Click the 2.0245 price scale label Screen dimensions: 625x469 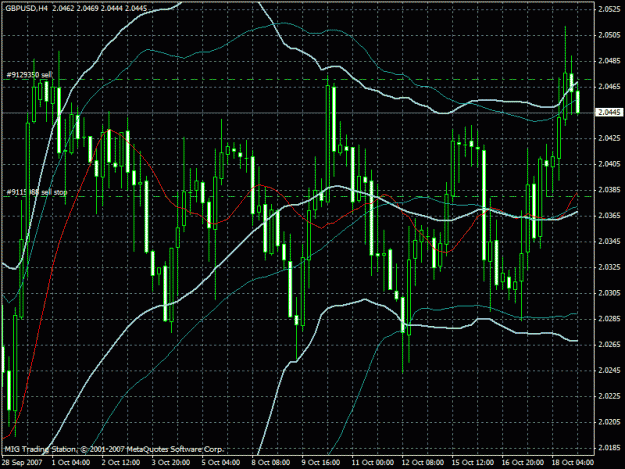(609, 370)
